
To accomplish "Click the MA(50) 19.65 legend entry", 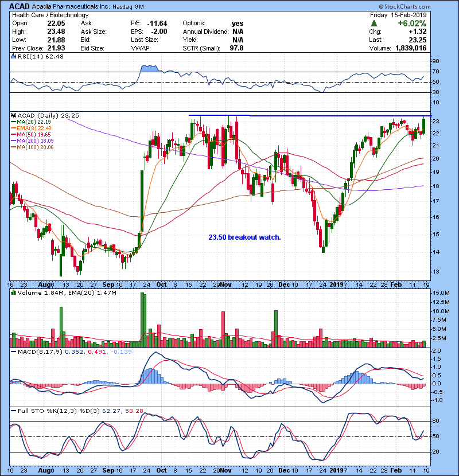I will (31, 134).
